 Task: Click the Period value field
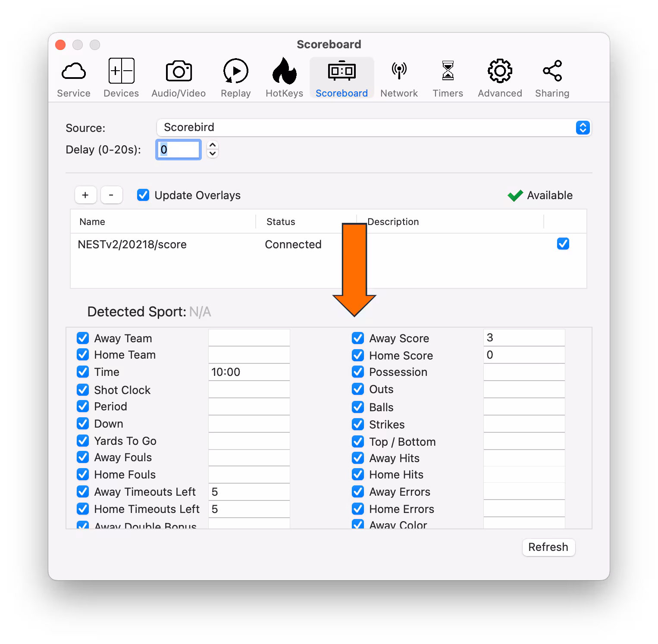(x=249, y=406)
